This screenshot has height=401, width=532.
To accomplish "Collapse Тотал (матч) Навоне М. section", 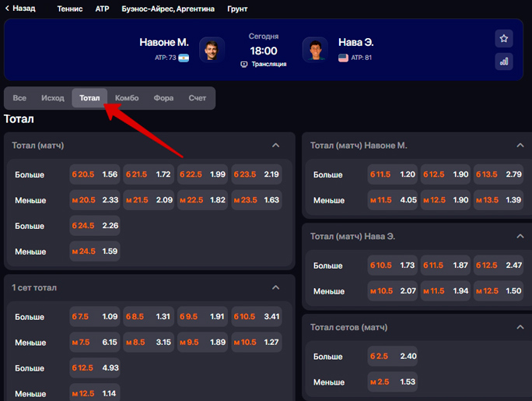I will click(x=520, y=146).
